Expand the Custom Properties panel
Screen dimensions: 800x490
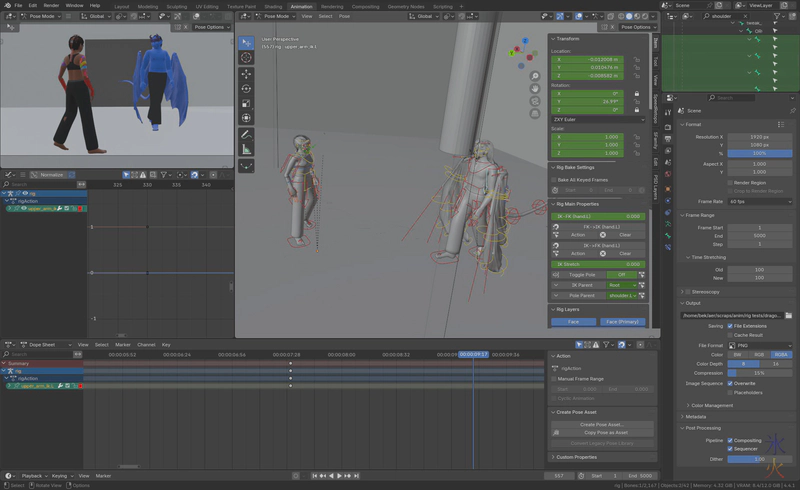[x=577, y=457]
